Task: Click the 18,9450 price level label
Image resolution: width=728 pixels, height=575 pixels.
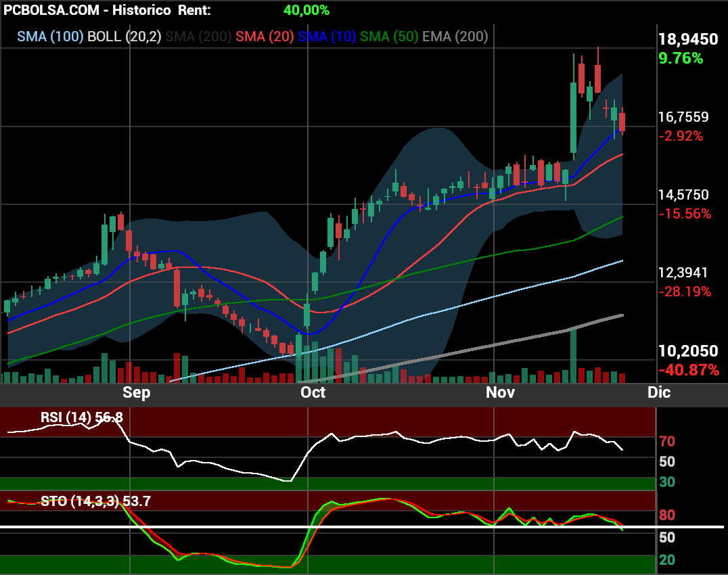Action: 688,39
